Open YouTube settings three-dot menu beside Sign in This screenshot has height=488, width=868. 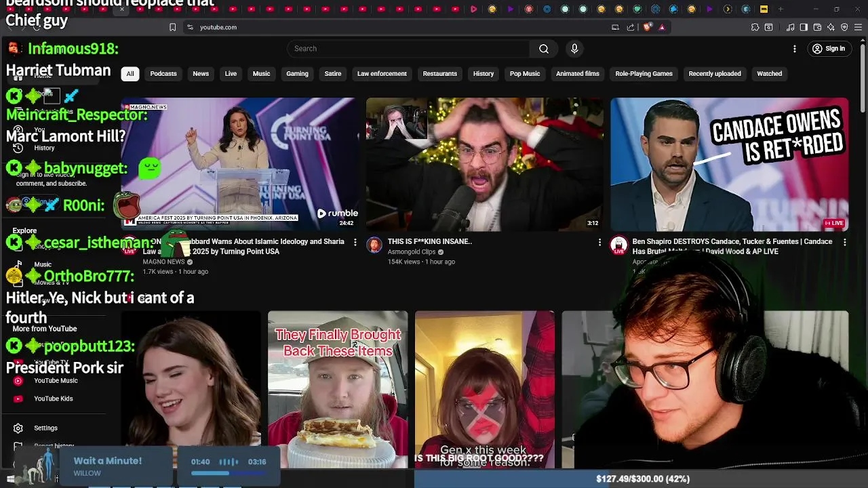point(795,49)
